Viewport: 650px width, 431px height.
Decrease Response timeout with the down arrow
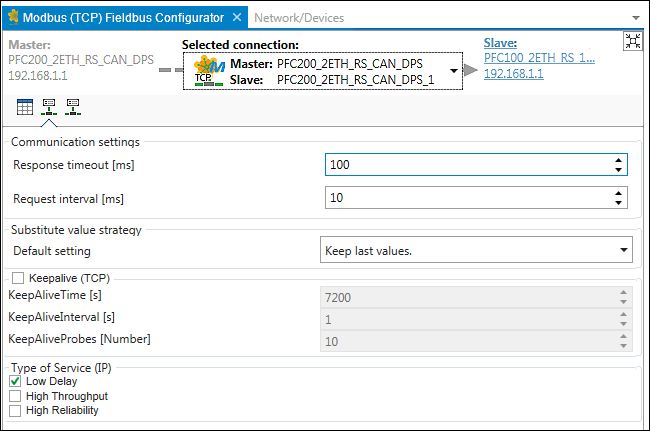point(618,169)
